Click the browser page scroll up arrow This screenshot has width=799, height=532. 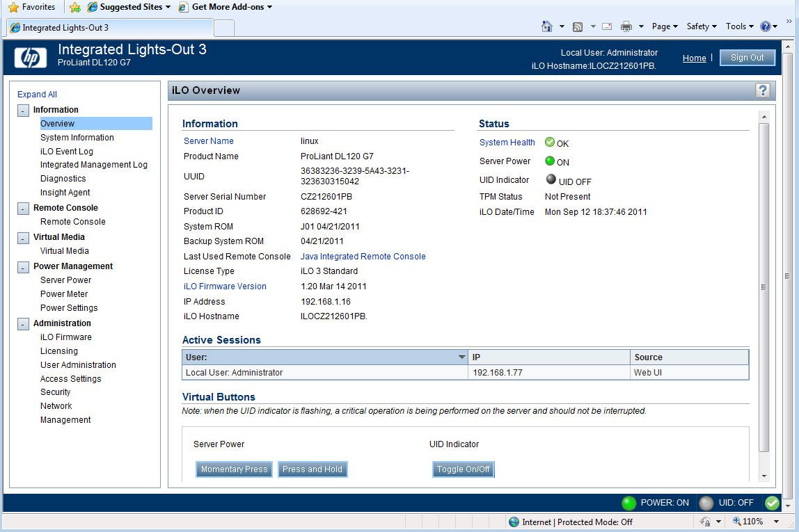[x=788, y=47]
